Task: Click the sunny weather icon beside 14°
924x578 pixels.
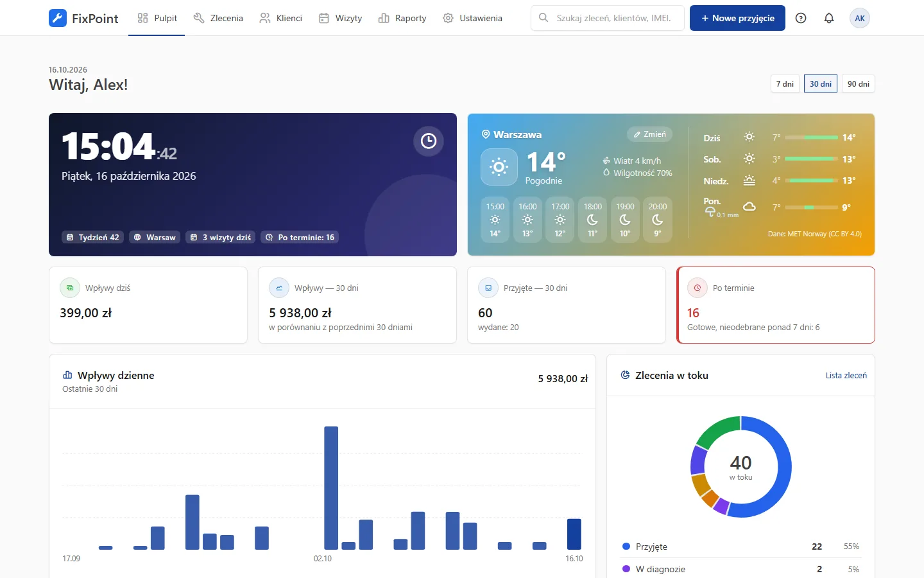Action: tap(499, 167)
